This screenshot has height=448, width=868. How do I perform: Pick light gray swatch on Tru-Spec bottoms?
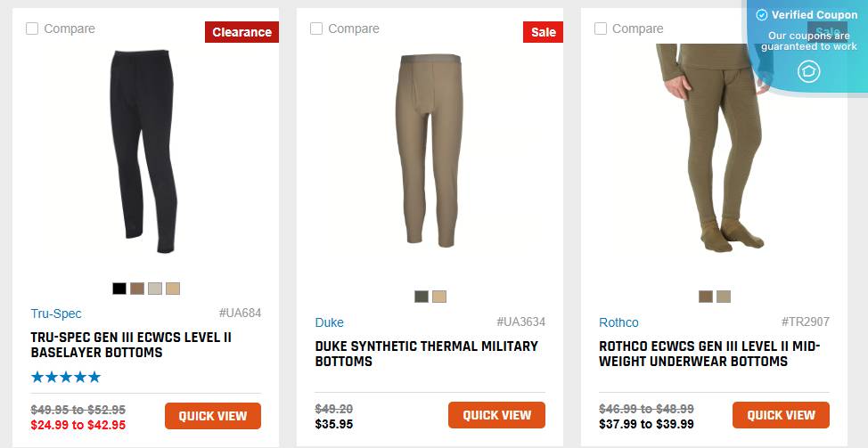(155, 289)
